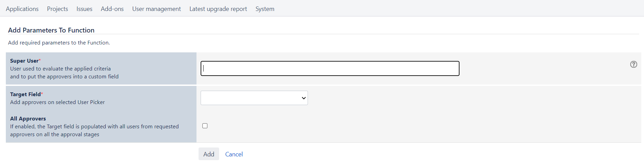Click the Target Field label
Image resolution: width=644 pixels, height=167 pixels.
pyautogui.click(x=25, y=94)
